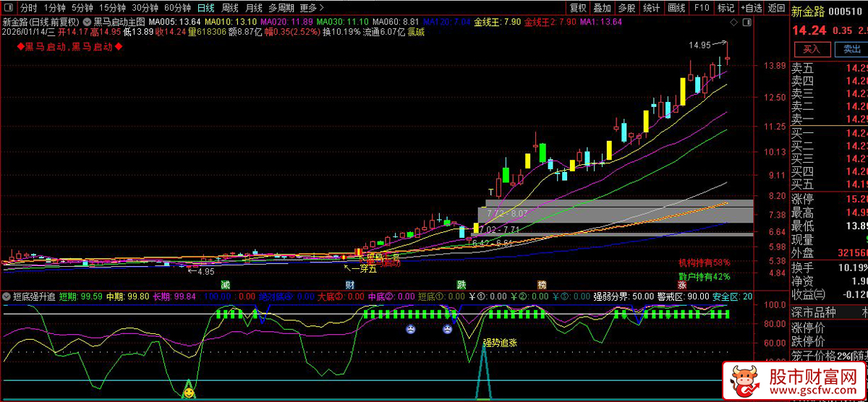Click the 买入 buy button

point(812,49)
